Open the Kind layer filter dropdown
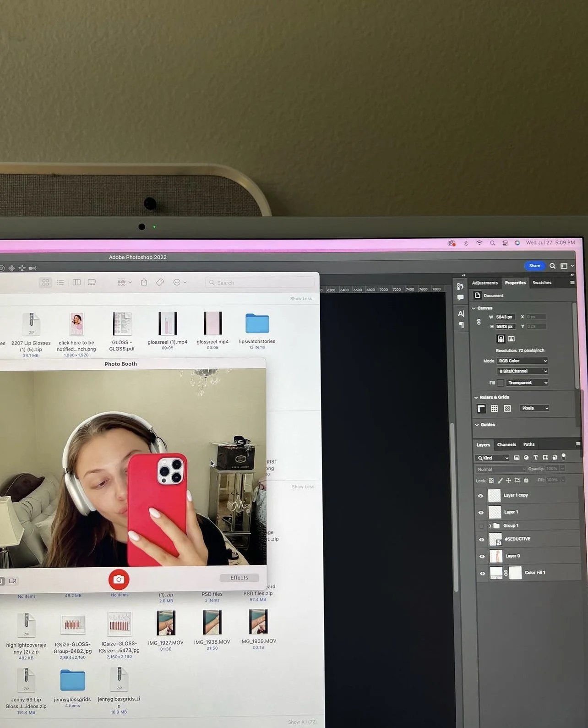 492,458
